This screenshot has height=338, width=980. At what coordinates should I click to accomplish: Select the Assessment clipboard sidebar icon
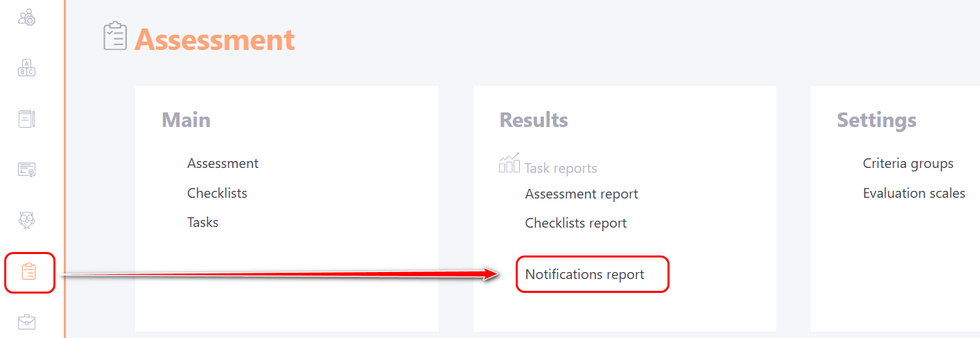coord(28,272)
